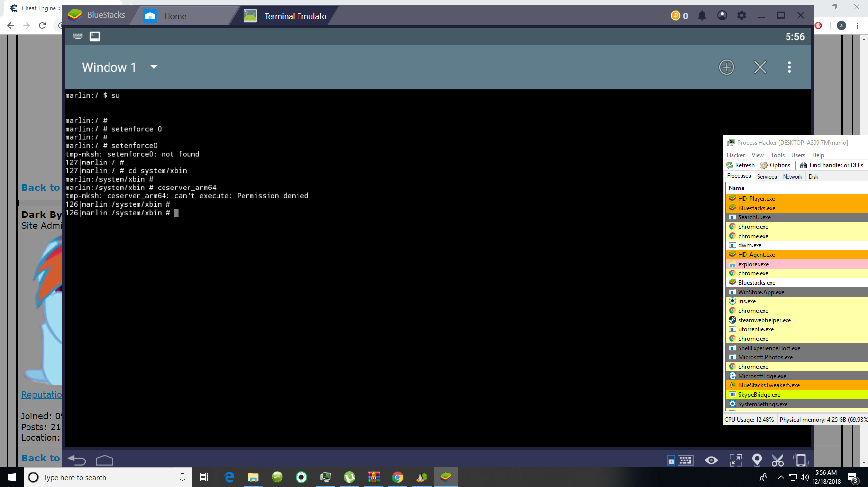Show hidden system tray icons chevron
Image resolution: width=868 pixels, height=487 pixels.
[x=781, y=477]
